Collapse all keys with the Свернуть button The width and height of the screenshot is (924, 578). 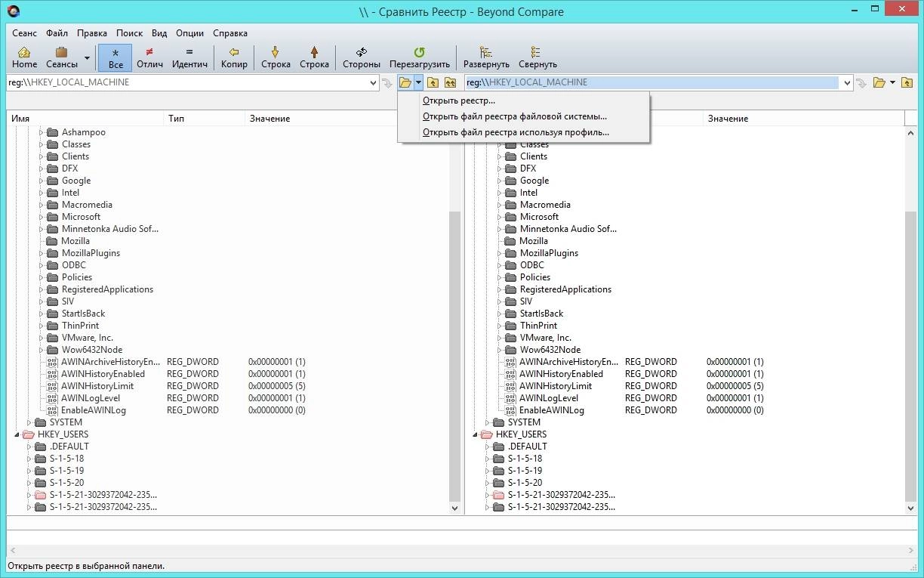[x=537, y=57]
